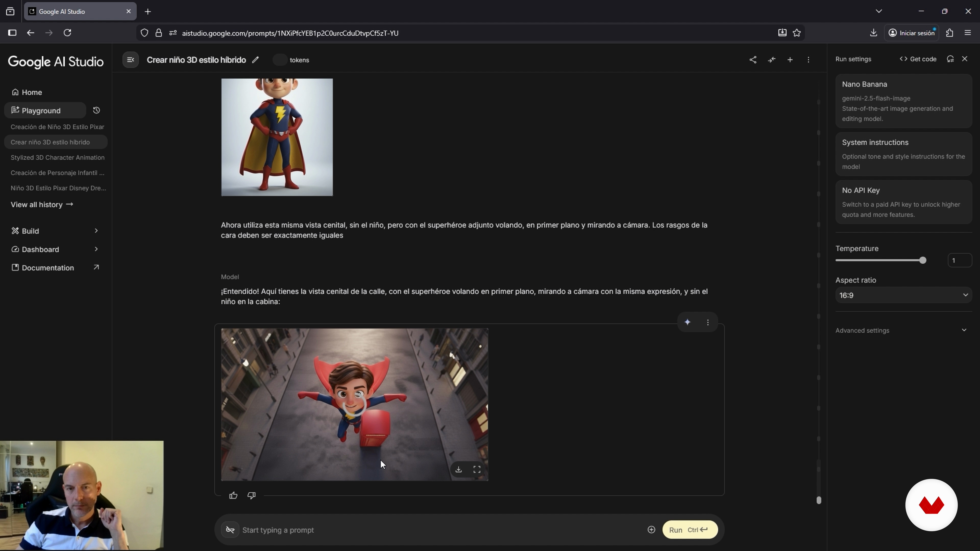Start a new chat with the plus icon
980x551 pixels.
tap(790, 60)
